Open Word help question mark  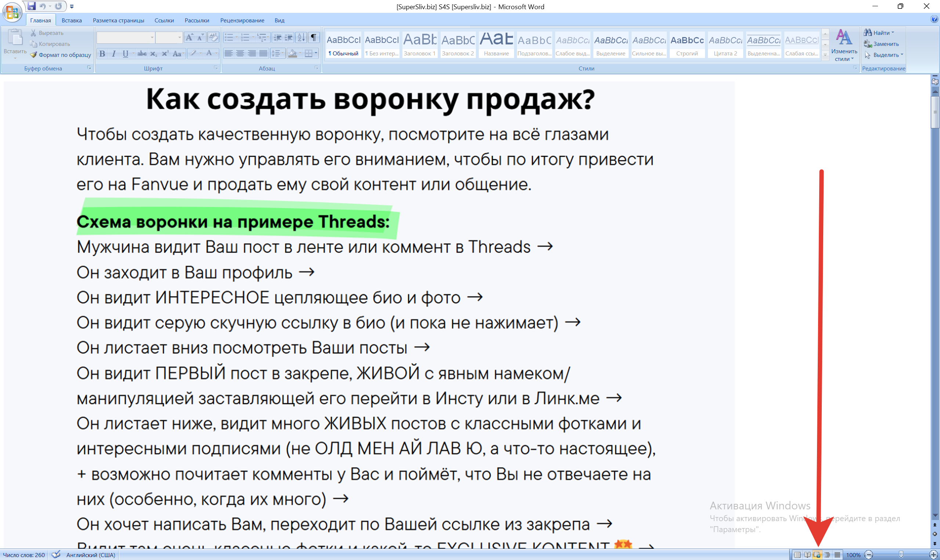click(x=934, y=19)
